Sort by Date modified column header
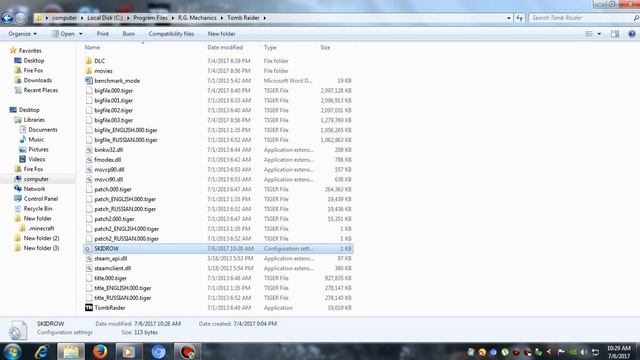Viewport: 640px width, 360px height. 225,47
